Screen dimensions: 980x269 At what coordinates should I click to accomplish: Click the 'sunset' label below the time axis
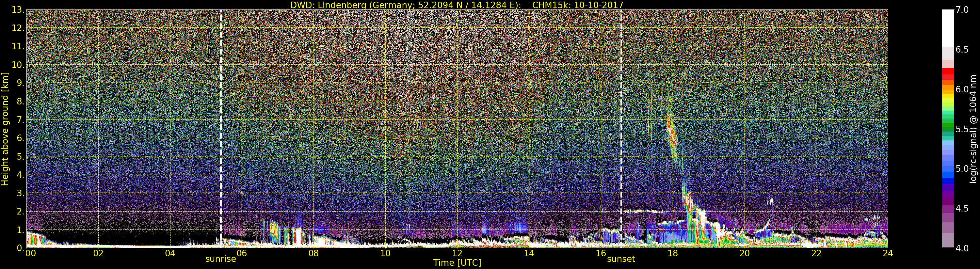621,259
